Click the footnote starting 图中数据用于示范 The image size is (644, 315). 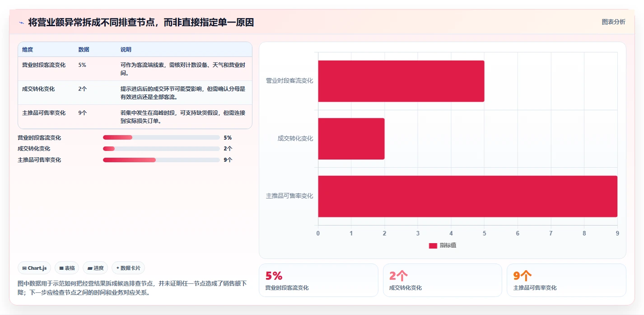tap(132, 288)
